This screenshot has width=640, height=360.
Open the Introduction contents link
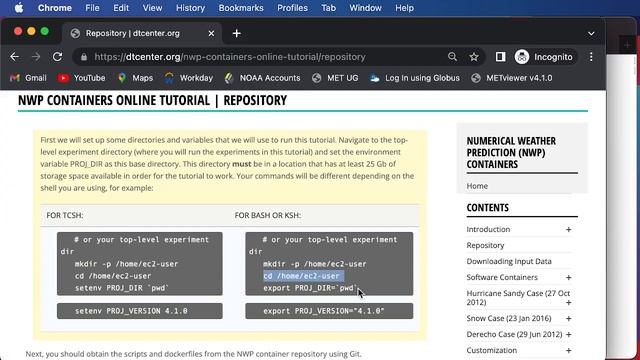click(x=488, y=229)
